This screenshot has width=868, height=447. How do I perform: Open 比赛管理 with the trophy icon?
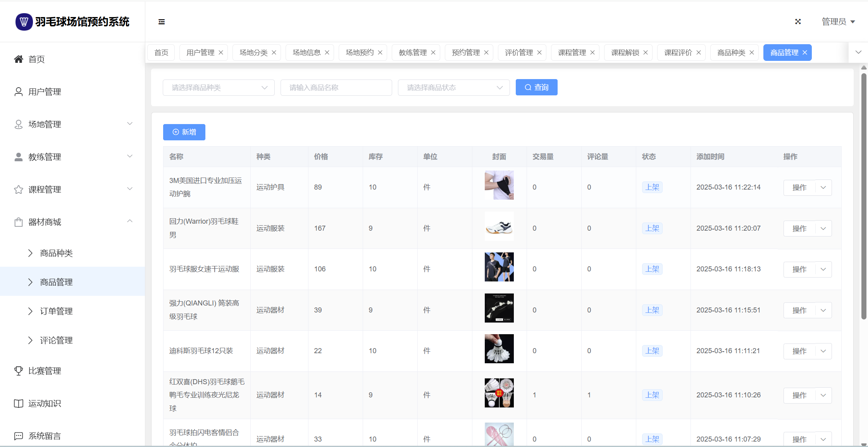pos(45,371)
